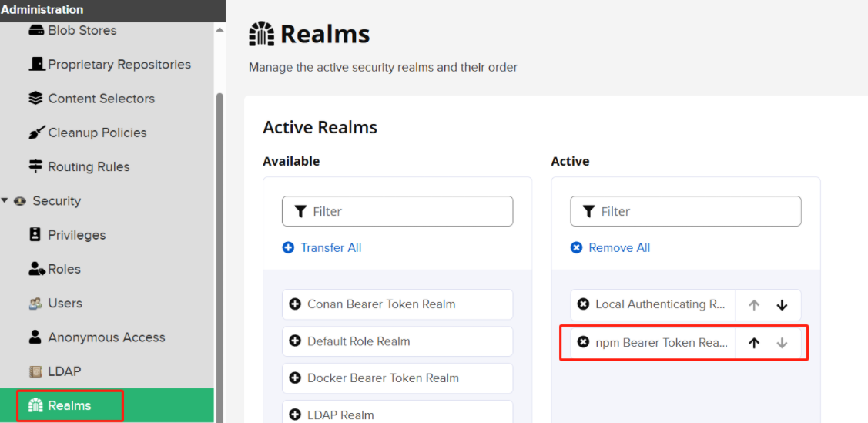The width and height of the screenshot is (868, 423).
Task: Move npm Bearer Token Realm up
Action: [x=754, y=344]
